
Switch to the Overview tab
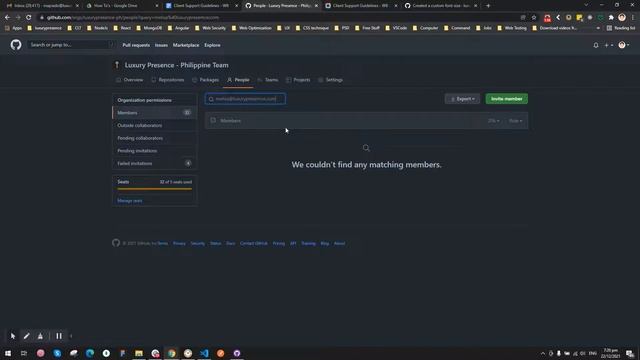coord(130,80)
